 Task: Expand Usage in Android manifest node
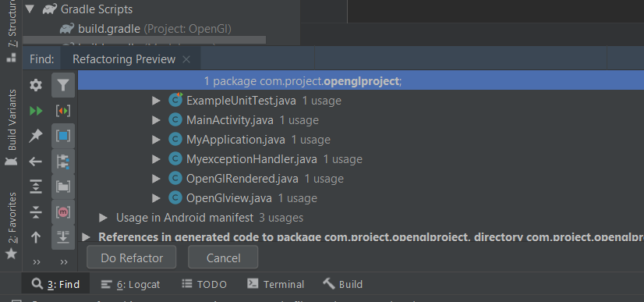tap(103, 218)
